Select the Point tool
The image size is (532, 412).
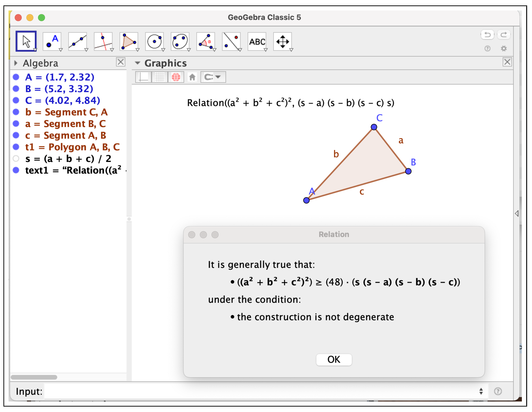(52, 41)
